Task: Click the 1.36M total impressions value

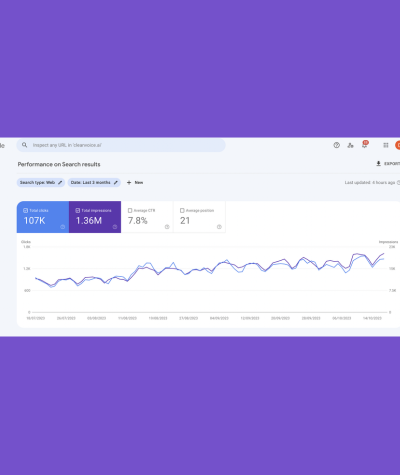Action: click(89, 220)
